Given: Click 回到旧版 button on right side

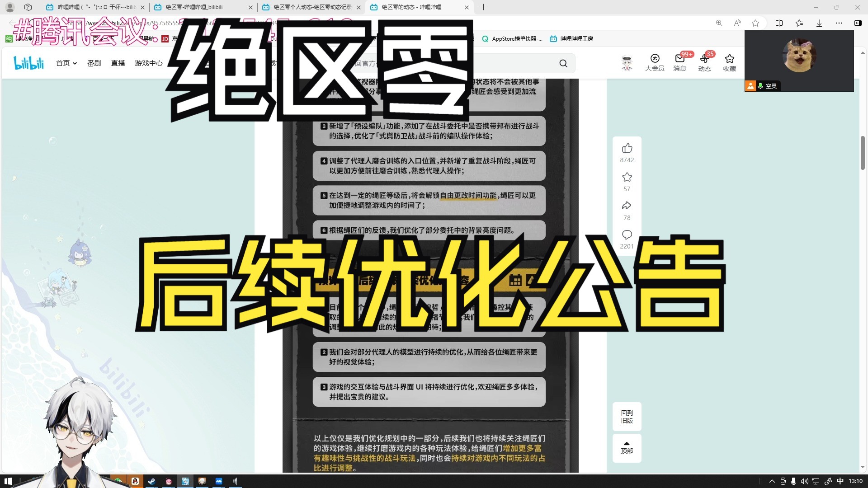Looking at the screenshot, I should click(627, 417).
